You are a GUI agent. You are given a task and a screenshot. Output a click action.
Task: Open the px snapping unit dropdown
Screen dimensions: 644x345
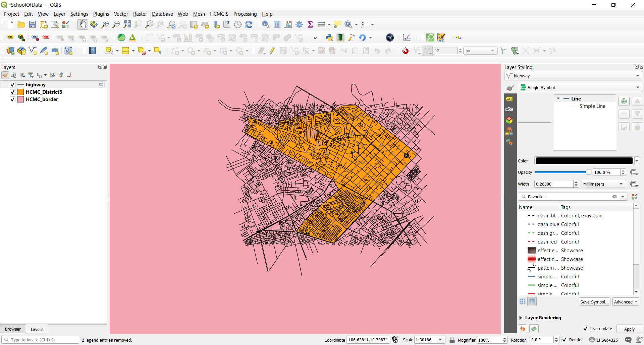point(480,51)
